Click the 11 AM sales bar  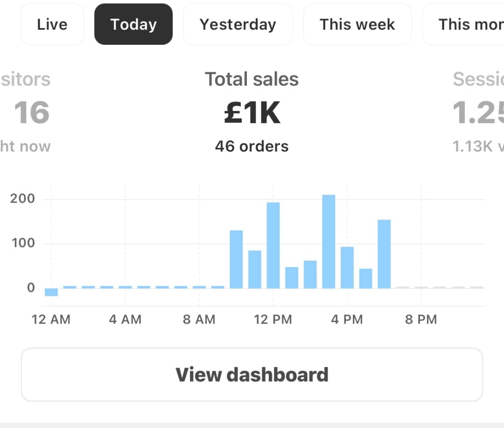click(x=255, y=269)
